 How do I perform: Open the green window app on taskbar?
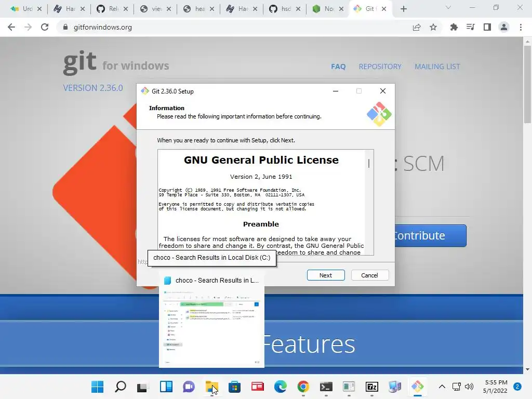349,387
